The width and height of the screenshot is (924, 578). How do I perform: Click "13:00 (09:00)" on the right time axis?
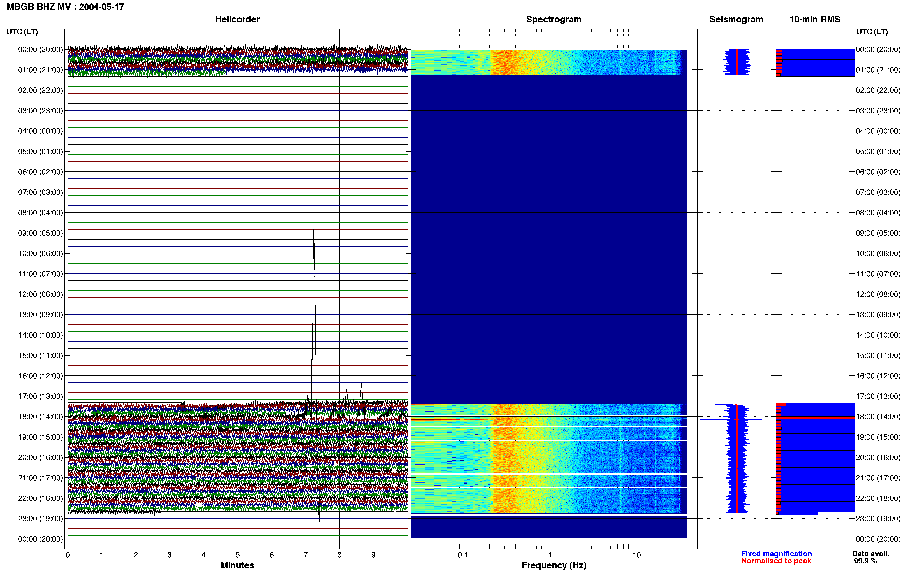click(878, 315)
